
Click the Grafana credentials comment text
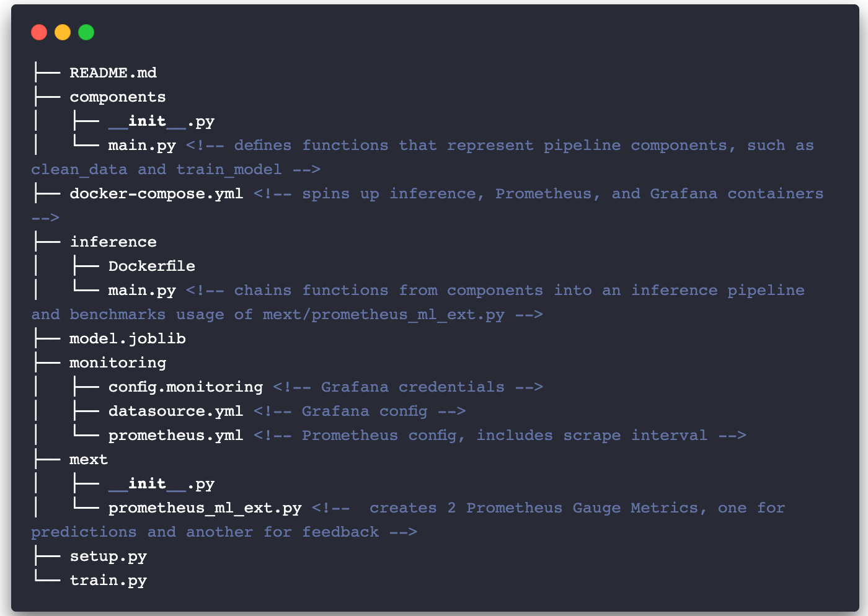point(413,387)
